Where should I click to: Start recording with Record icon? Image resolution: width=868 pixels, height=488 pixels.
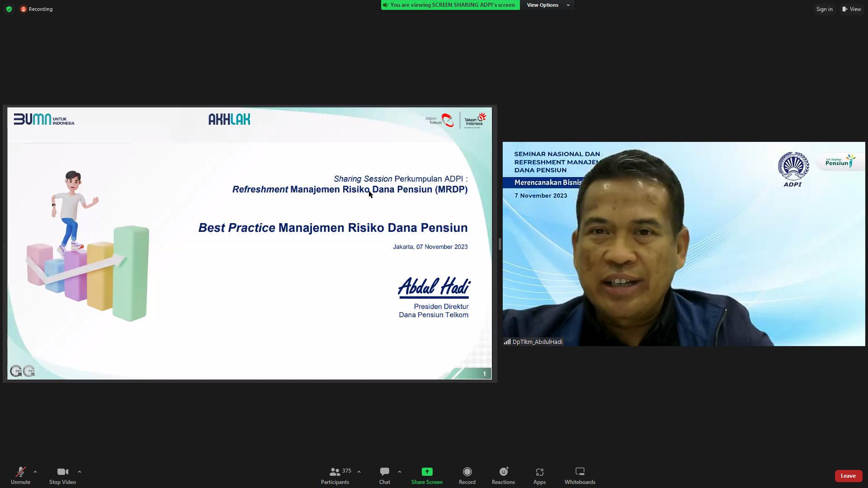point(467,472)
